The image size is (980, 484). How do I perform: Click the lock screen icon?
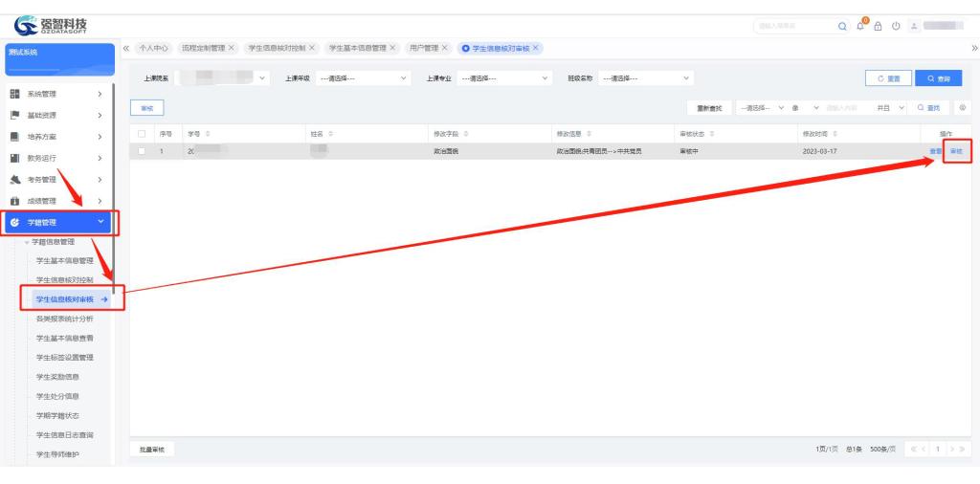pyautogui.click(x=879, y=26)
